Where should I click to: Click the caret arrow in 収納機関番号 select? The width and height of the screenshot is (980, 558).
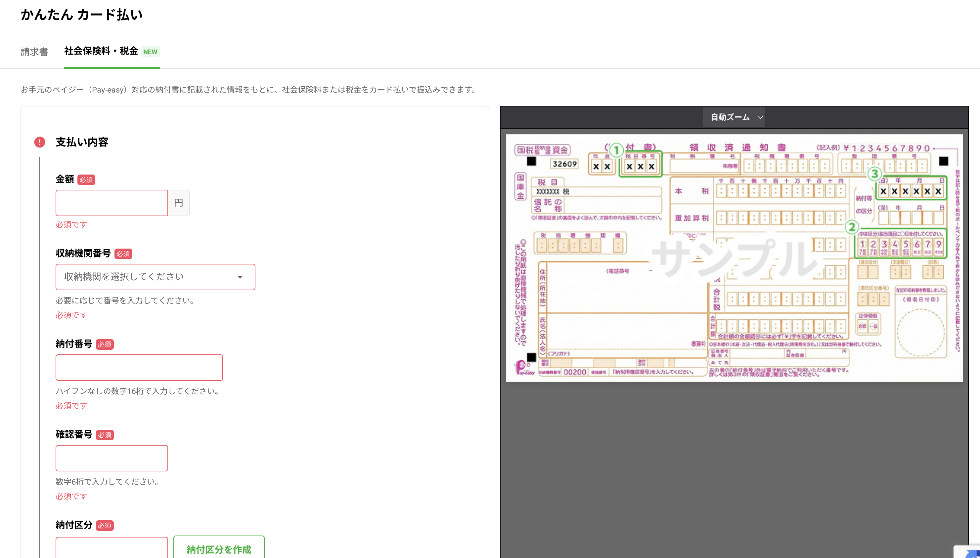[240, 277]
